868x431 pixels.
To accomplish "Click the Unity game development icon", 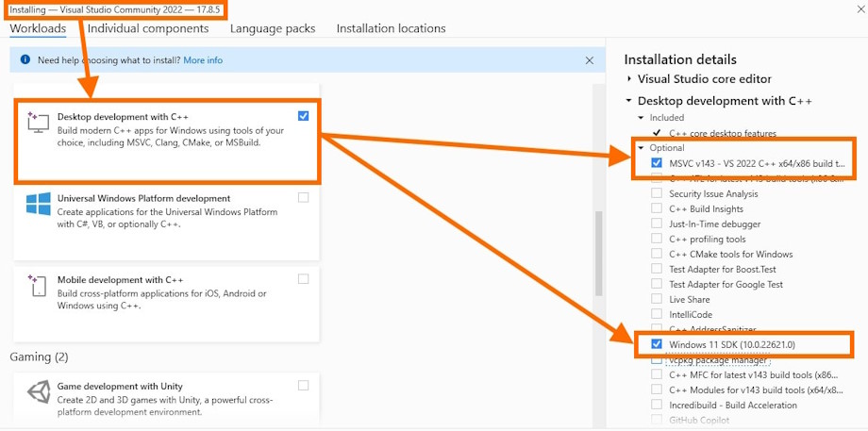I will (x=38, y=391).
